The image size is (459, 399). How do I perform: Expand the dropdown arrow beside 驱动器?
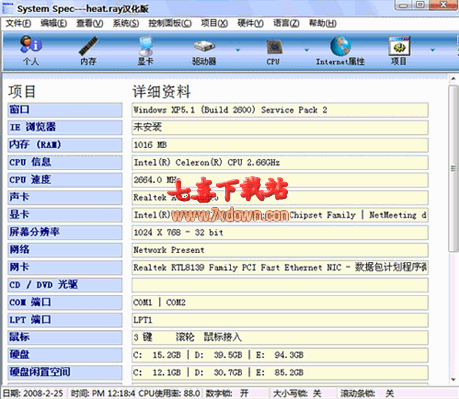pyautogui.click(x=238, y=50)
